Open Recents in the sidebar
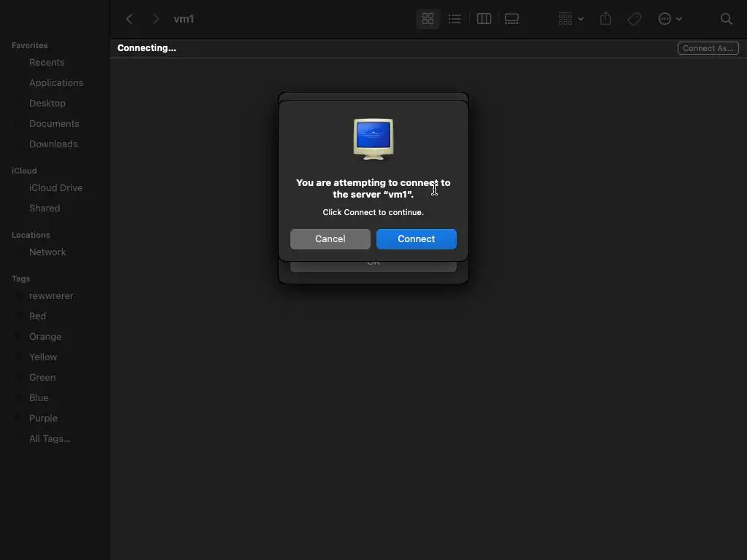The height and width of the screenshot is (560, 747). click(x=47, y=63)
